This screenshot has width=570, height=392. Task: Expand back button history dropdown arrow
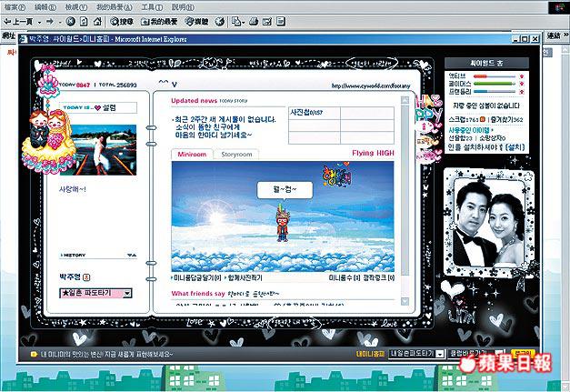pos(39,22)
